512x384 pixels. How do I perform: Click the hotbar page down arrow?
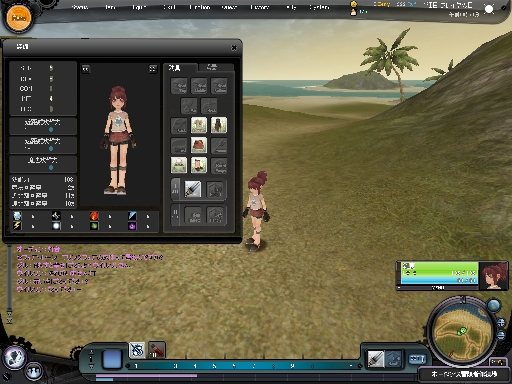point(91,366)
